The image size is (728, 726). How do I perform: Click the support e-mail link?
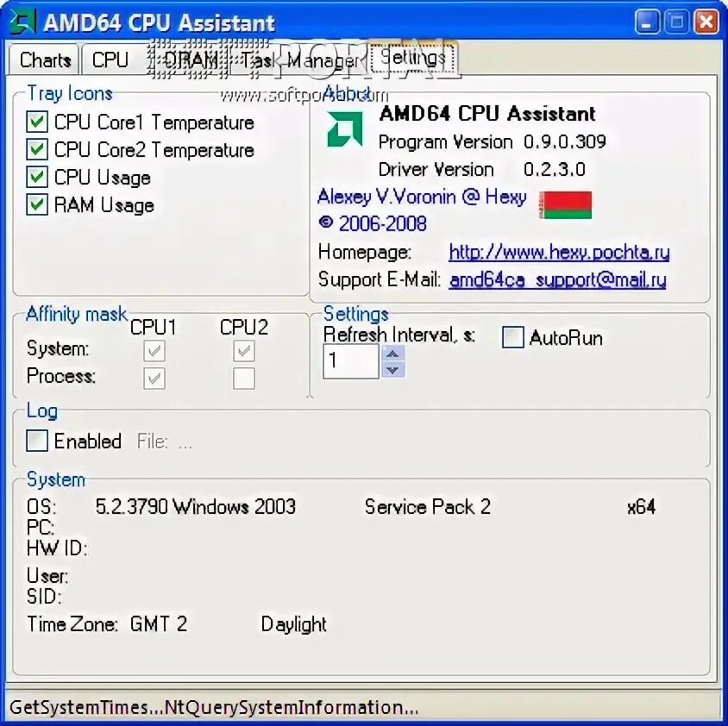(557, 280)
